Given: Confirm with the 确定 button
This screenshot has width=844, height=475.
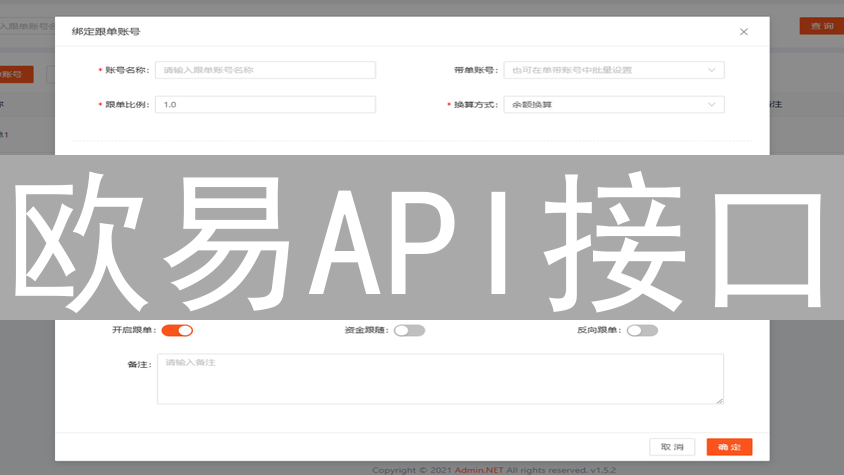Looking at the screenshot, I should (x=729, y=447).
